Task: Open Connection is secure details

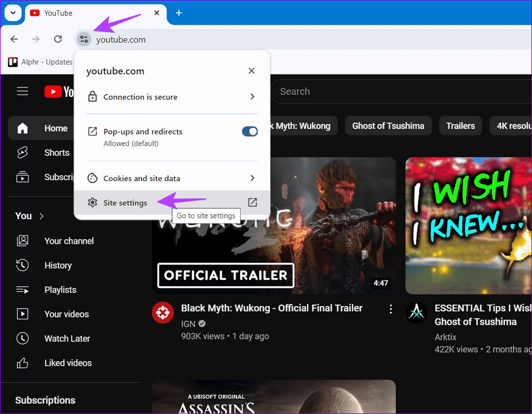Action: [x=172, y=97]
